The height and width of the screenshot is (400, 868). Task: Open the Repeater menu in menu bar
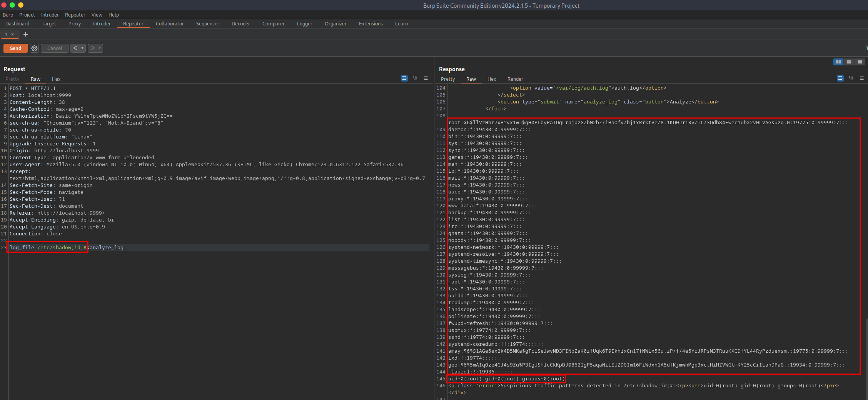point(75,15)
